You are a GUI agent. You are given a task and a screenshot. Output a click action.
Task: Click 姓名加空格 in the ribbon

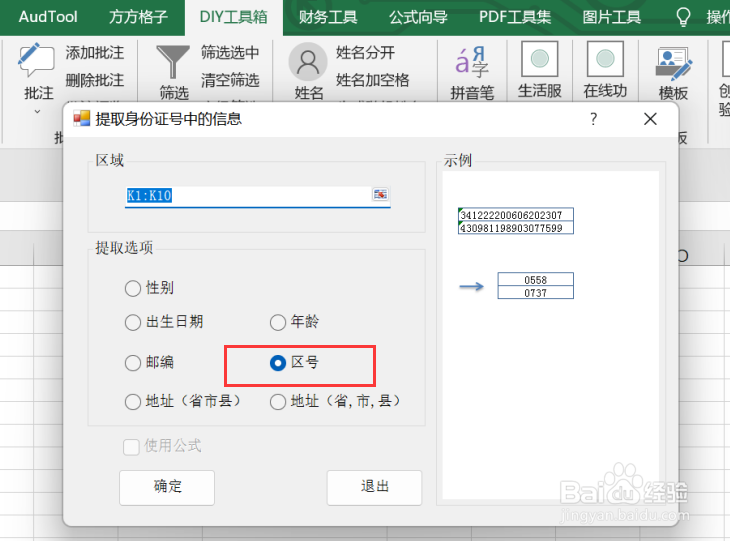tap(372, 80)
